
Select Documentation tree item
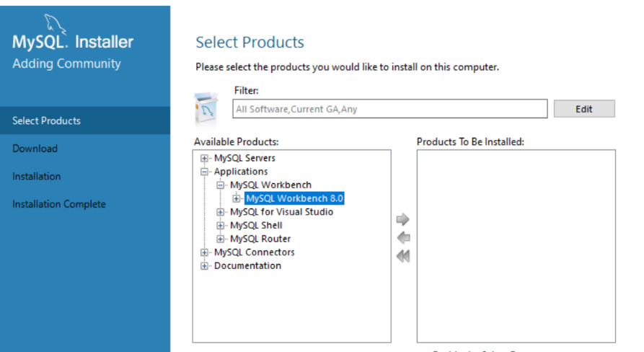(x=247, y=265)
